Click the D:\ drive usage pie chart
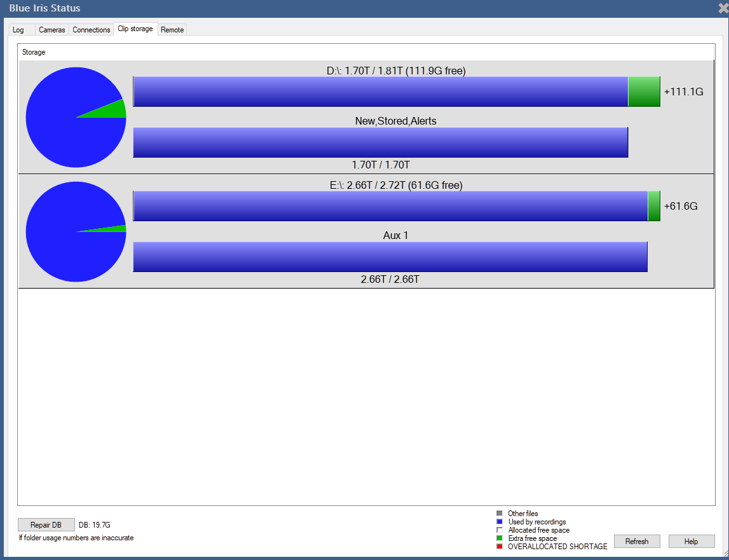The height and width of the screenshot is (560, 729). click(x=76, y=117)
